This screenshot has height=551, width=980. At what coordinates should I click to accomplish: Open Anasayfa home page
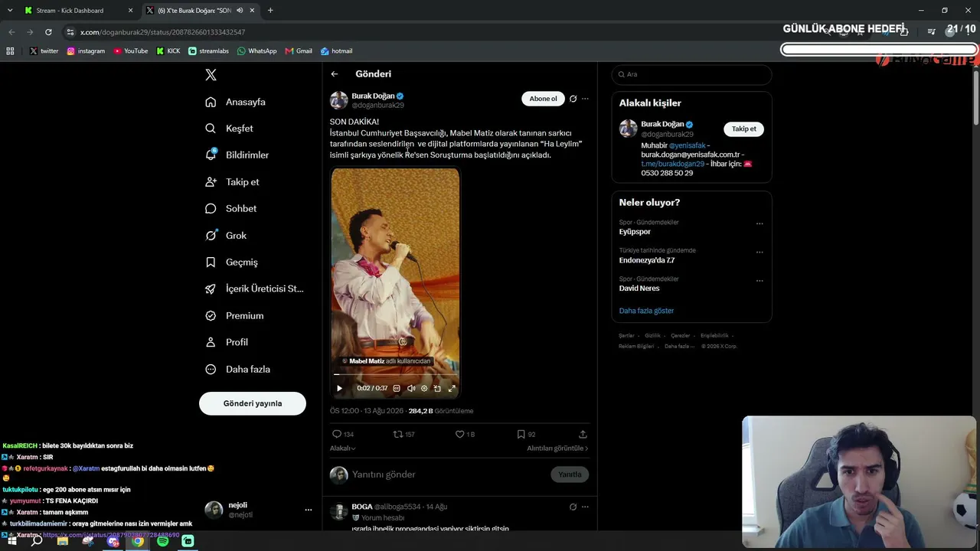(236, 102)
